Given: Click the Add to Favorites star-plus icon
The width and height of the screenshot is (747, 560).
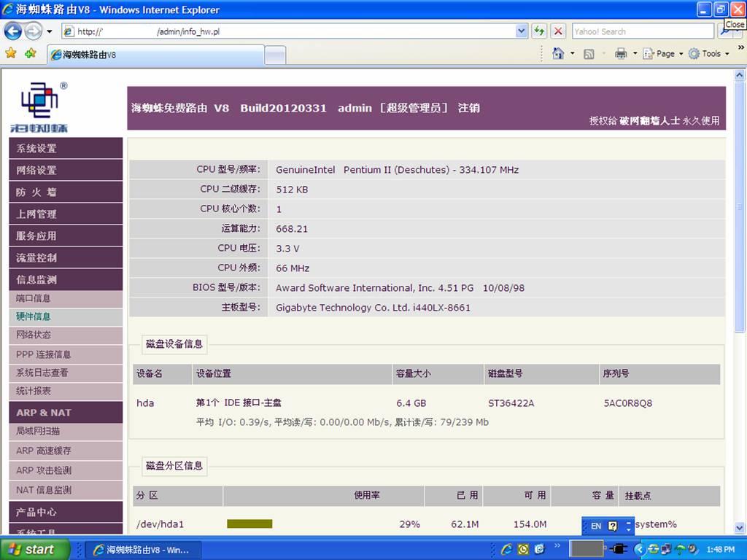Looking at the screenshot, I should (31, 52).
